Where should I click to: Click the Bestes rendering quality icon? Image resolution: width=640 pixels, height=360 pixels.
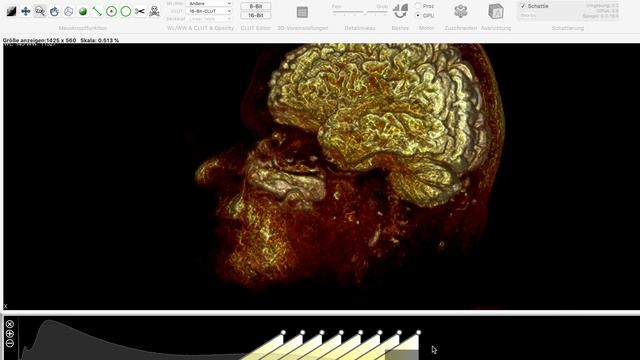(400, 11)
